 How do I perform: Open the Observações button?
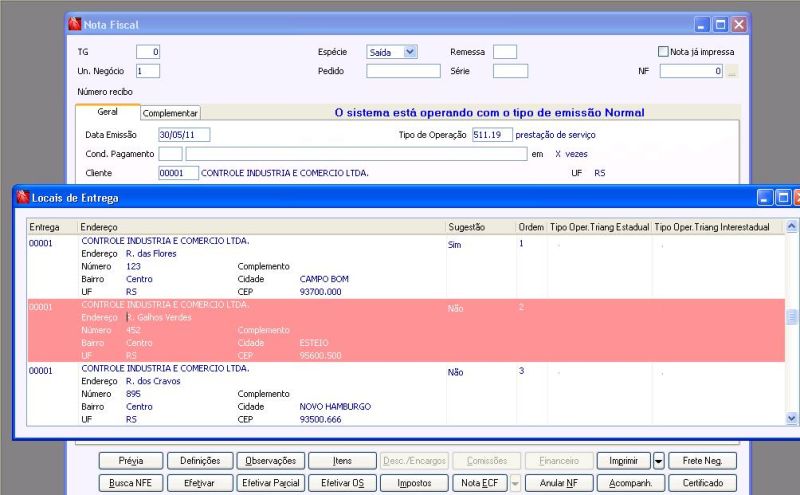pos(270,461)
